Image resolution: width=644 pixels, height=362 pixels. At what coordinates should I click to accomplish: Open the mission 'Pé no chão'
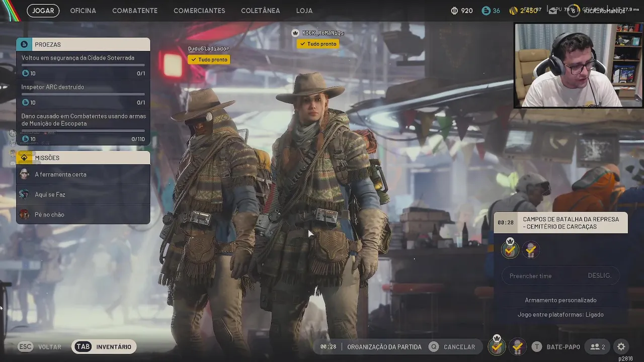pyautogui.click(x=83, y=215)
